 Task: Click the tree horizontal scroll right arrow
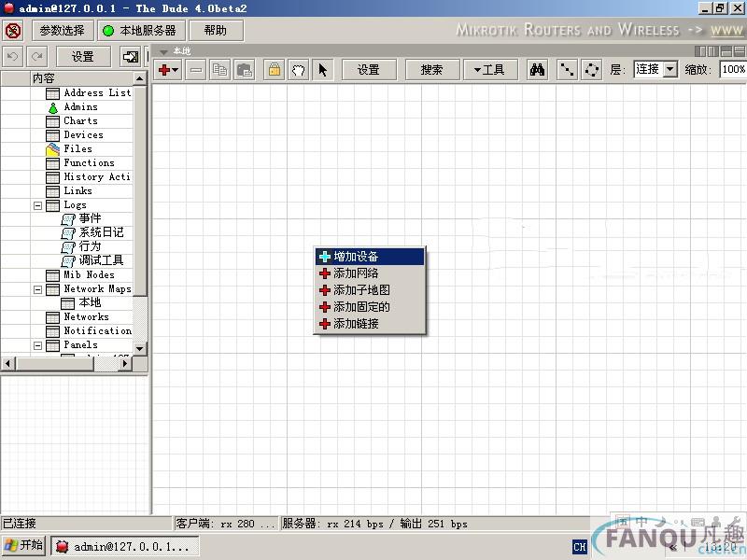(x=125, y=364)
